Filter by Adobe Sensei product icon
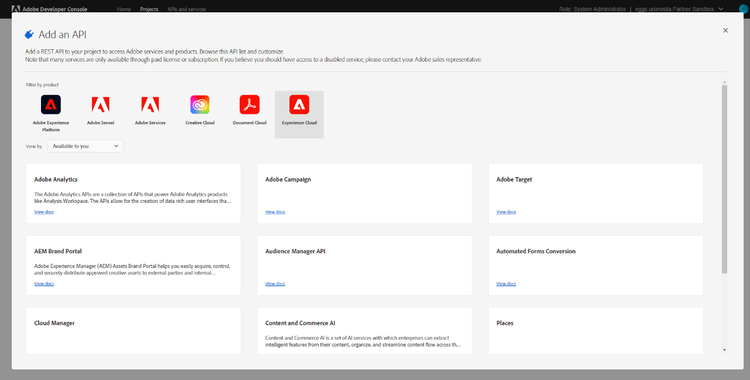The image size is (750, 380). click(x=100, y=105)
